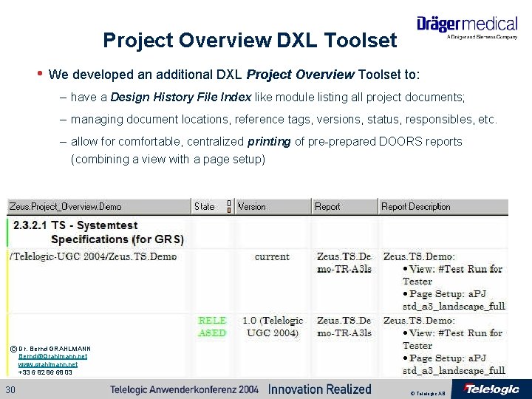Click the slide title Project Overview DXL Toolset

point(250,40)
